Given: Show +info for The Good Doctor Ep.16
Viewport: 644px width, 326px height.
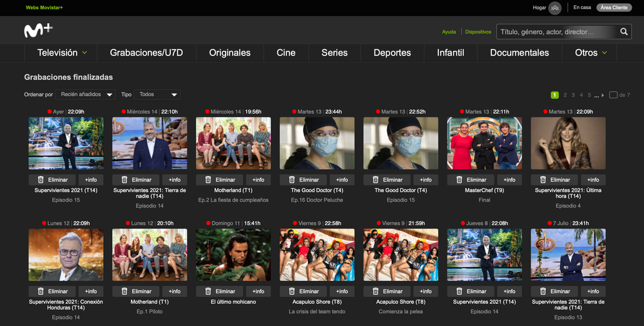Looking at the screenshot, I should pos(342,180).
